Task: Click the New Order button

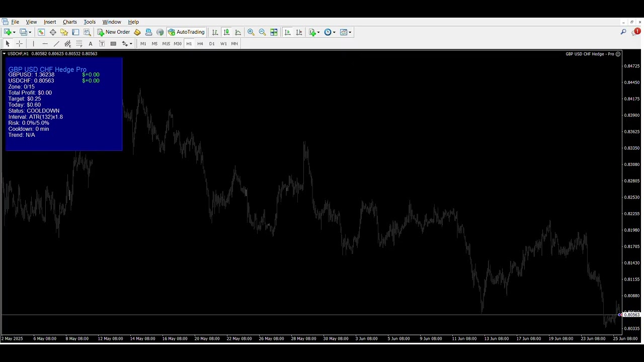Action: [114, 32]
